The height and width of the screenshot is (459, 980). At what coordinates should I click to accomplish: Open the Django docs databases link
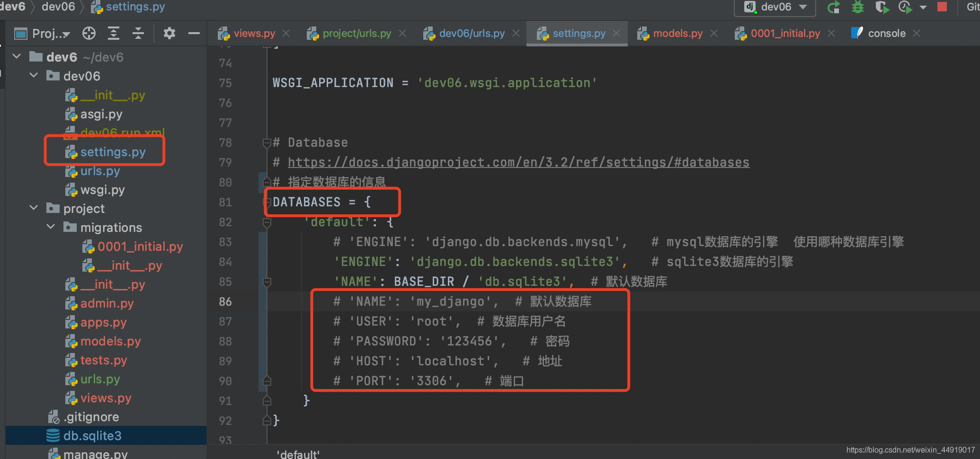518,162
